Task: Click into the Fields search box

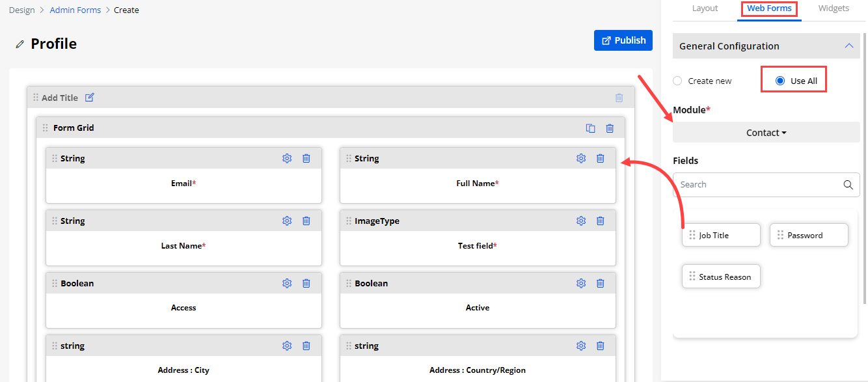Action: [755, 185]
